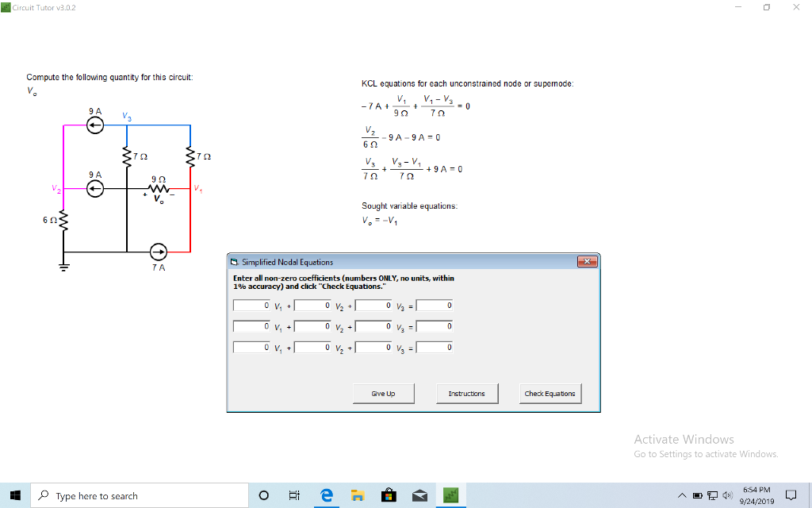Click the touch keyboard tray icon
This screenshot has height=508, width=812.
coord(792,495)
